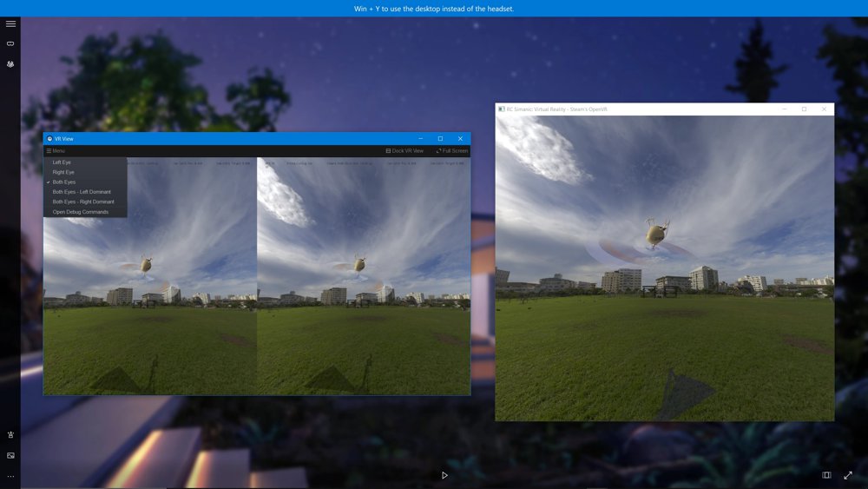
Task: Choose Both Eyes - Left Dominant
Action: coord(82,192)
